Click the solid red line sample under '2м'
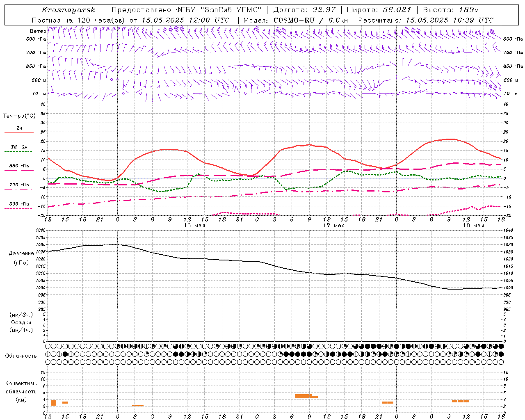The image size is (525, 420). (19, 133)
